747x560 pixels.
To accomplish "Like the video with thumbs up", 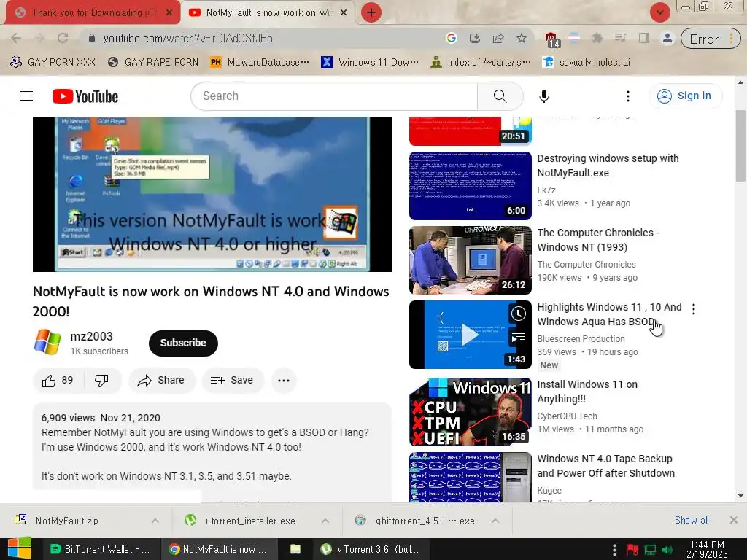I will pyautogui.click(x=58, y=380).
